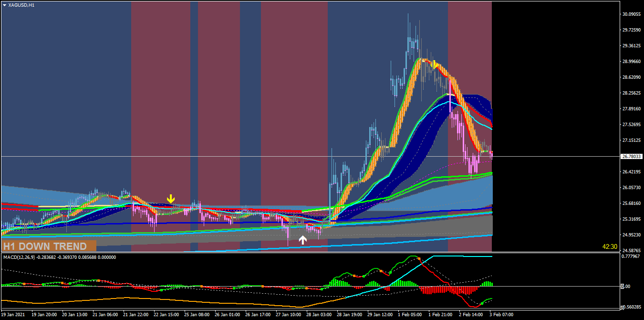Click price level 28.62090 on the axis
644x320 pixels.
[631, 77]
